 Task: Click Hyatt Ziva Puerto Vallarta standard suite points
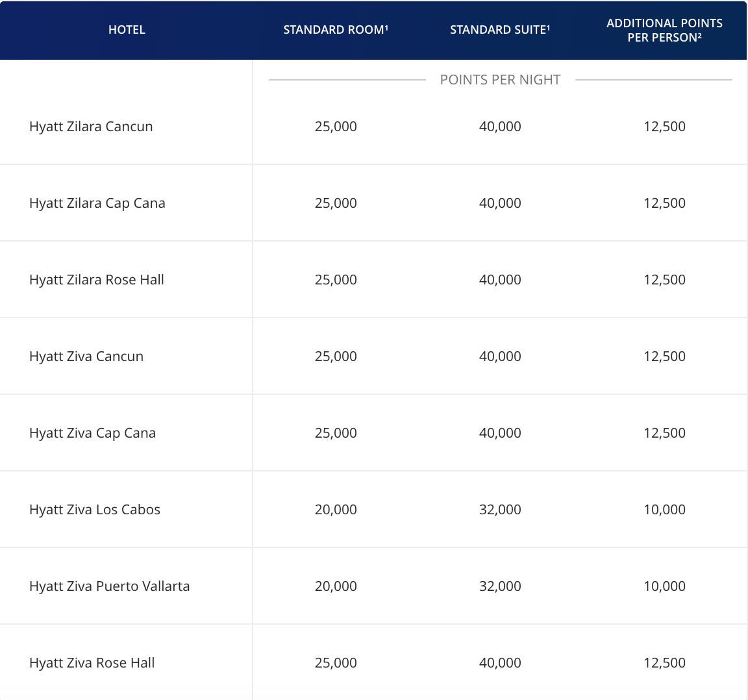(x=500, y=586)
